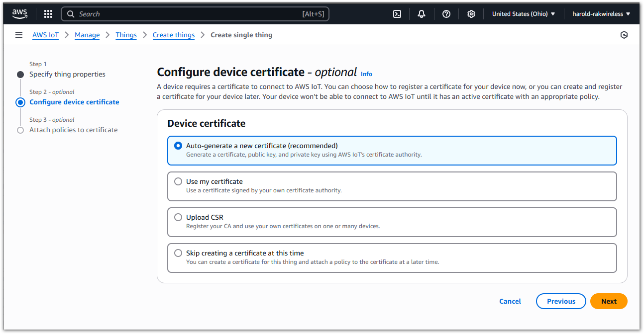Open the help question-mark menu
The height and width of the screenshot is (334, 644).
(446, 13)
